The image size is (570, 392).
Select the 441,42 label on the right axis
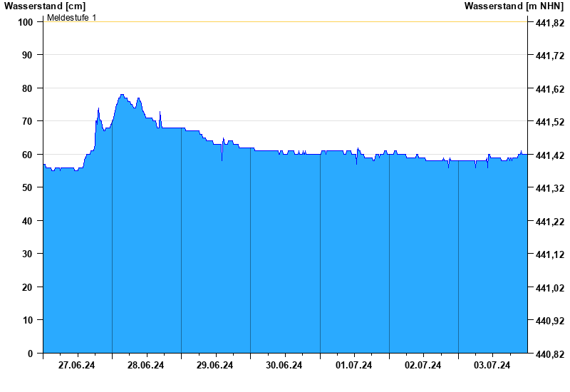pos(549,155)
